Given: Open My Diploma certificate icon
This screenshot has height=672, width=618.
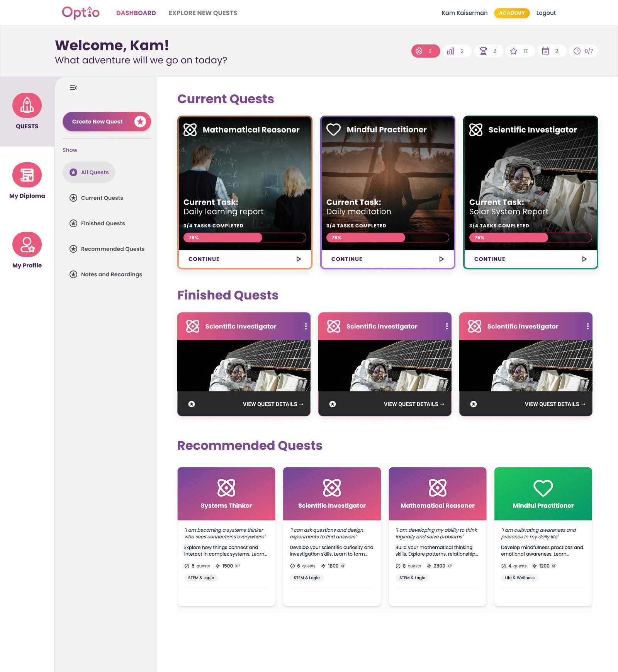Looking at the screenshot, I should click(x=27, y=175).
